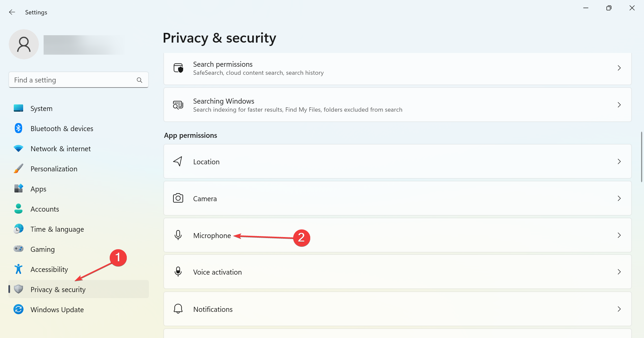Click the Location arrow icon

pos(178,161)
